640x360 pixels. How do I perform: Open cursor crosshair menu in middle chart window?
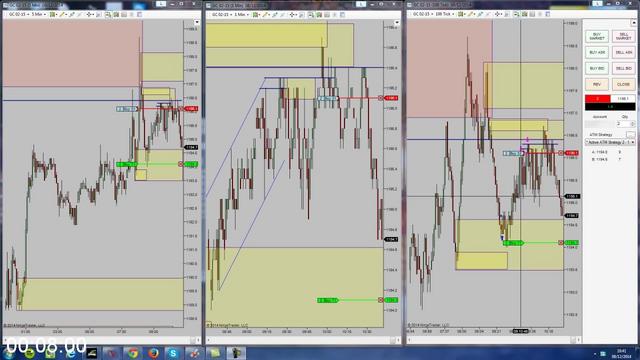point(292,14)
